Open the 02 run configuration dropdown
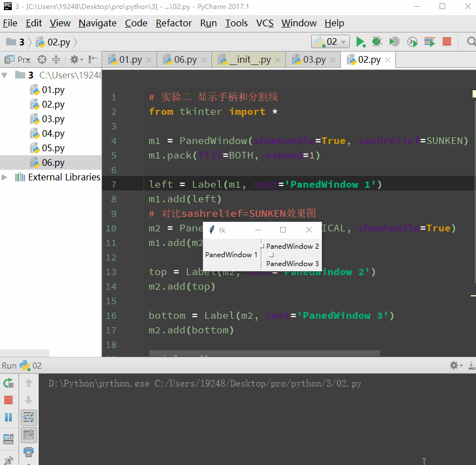 (330, 41)
